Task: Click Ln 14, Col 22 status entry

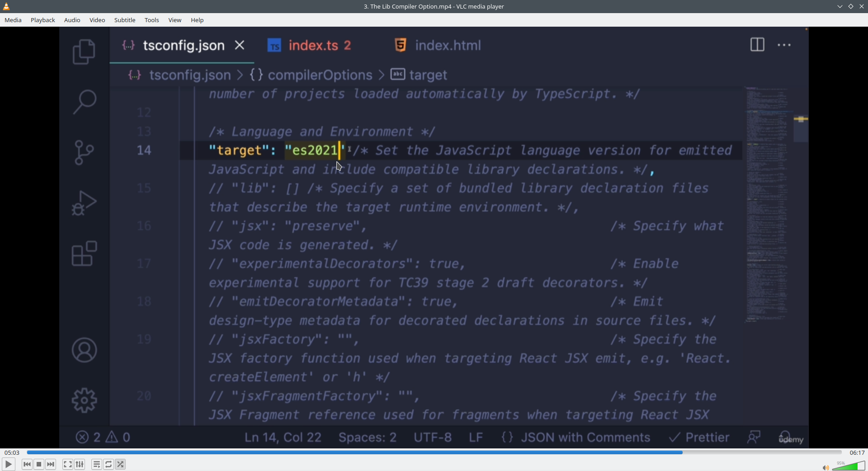Action: point(283,438)
